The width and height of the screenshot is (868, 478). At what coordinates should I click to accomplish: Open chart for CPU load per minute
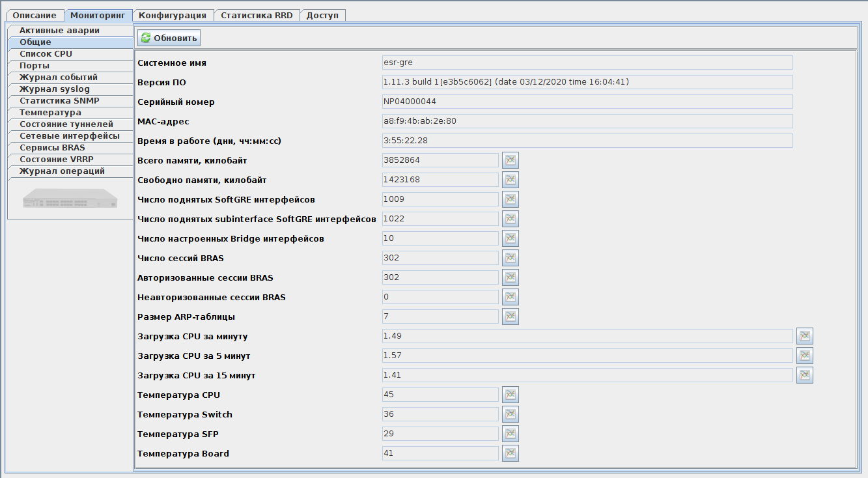(x=805, y=336)
